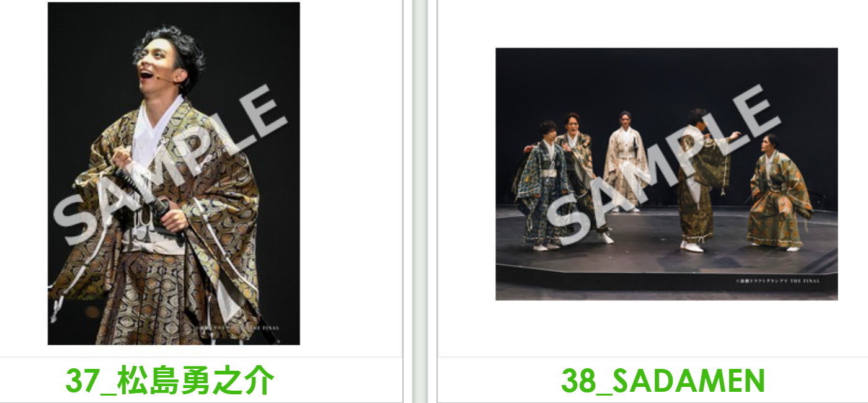
Task: Open the 38_SADAMEN group stage photo
Action: click(x=666, y=174)
